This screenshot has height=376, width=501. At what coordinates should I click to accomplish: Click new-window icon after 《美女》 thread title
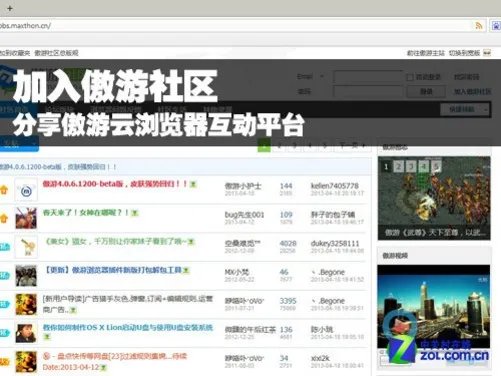coord(191,242)
